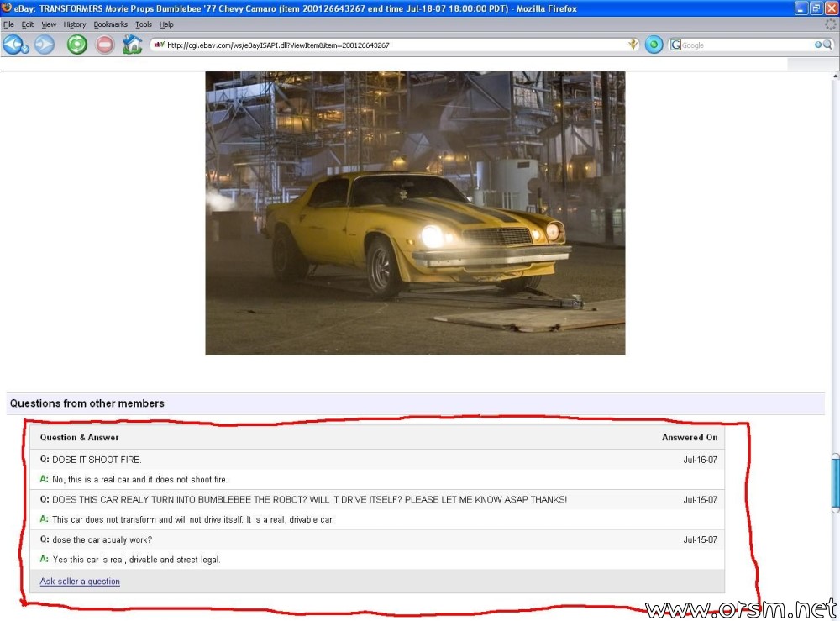Click the red Stop loading icon

[105, 45]
